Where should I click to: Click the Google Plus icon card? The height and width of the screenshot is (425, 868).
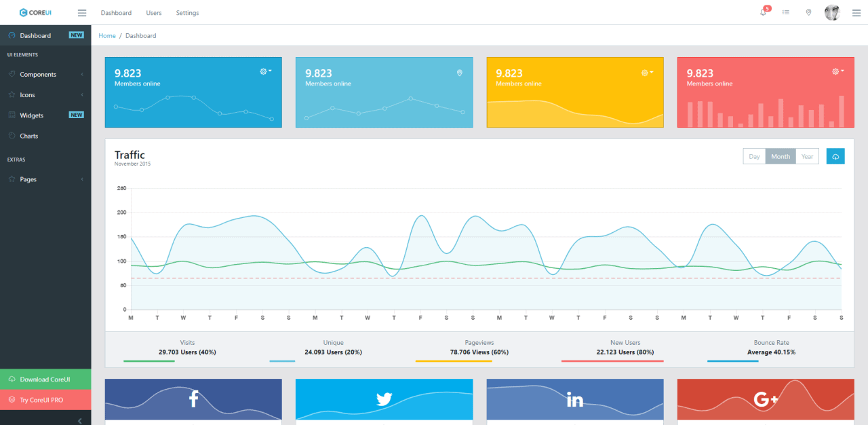tap(766, 399)
